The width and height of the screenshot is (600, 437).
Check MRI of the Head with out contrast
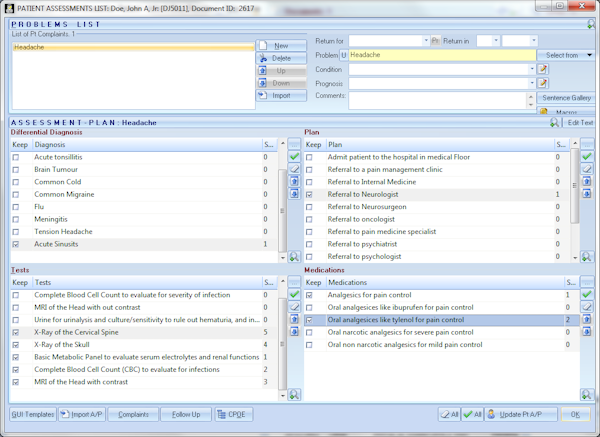tap(16, 308)
